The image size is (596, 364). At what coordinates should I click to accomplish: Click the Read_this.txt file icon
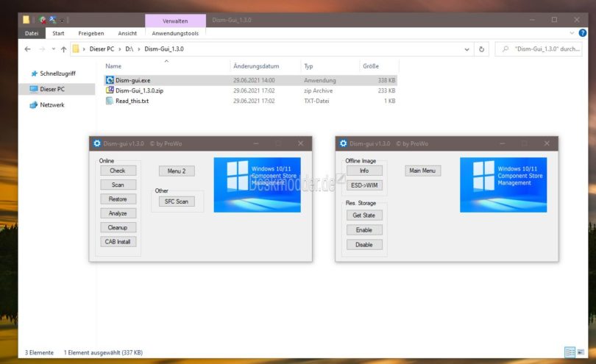110,101
